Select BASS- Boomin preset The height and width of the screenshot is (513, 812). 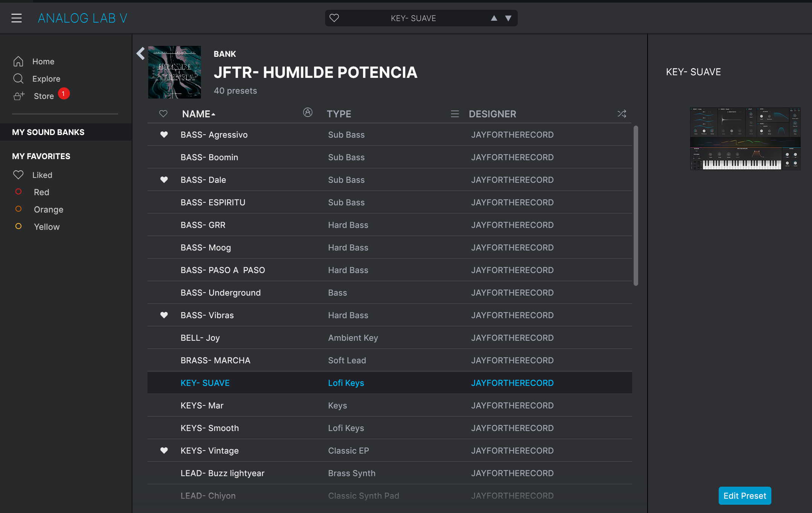pyautogui.click(x=390, y=157)
